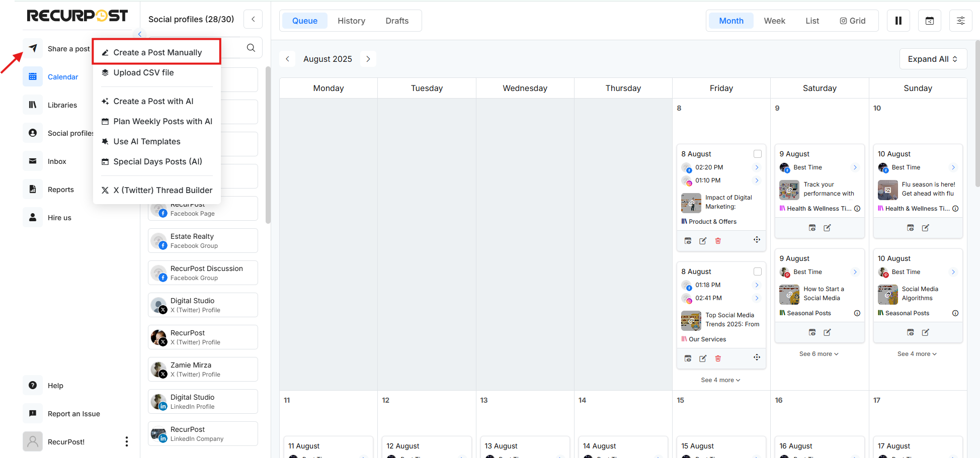
Task: Click the profiles list vertical scrollbar
Action: [268, 145]
